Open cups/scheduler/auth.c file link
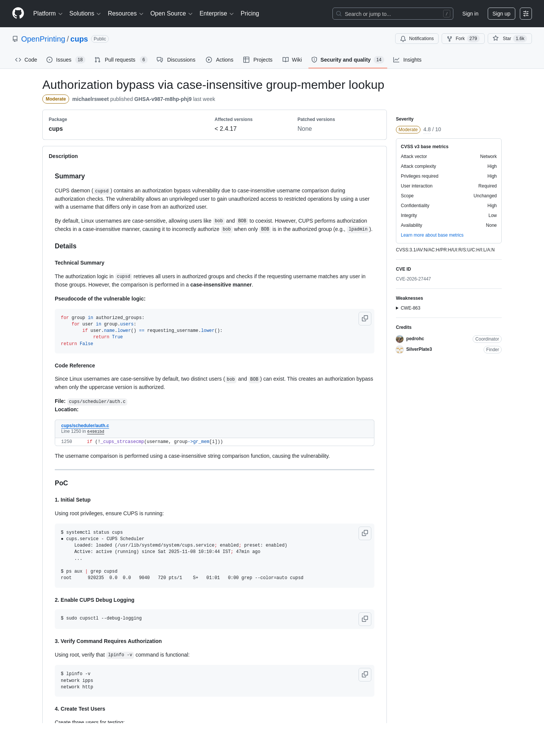544x756 pixels. pyautogui.click(x=85, y=426)
